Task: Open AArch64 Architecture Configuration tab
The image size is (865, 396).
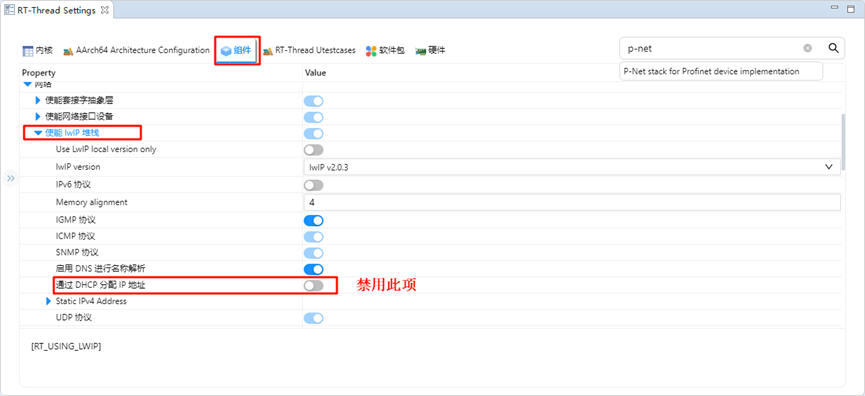Action: click(136, 51)
